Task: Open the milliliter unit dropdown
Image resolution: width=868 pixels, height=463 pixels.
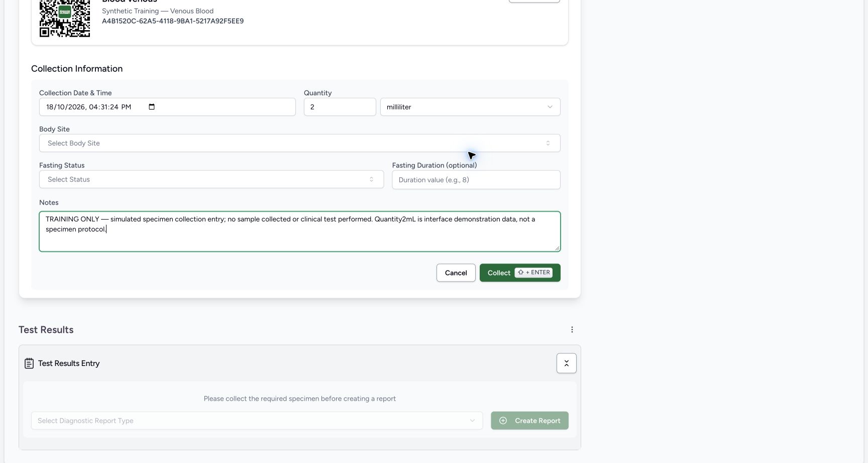Action: pyautogui.click(x=470, y=107)
